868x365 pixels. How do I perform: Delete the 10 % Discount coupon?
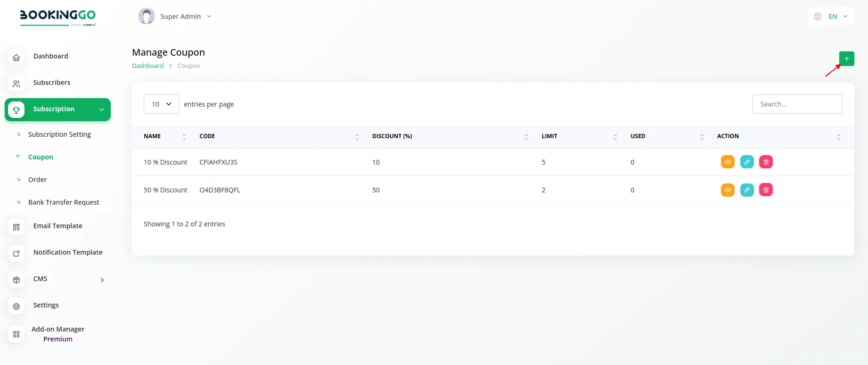pyautogui.click(x=766, y=162)
